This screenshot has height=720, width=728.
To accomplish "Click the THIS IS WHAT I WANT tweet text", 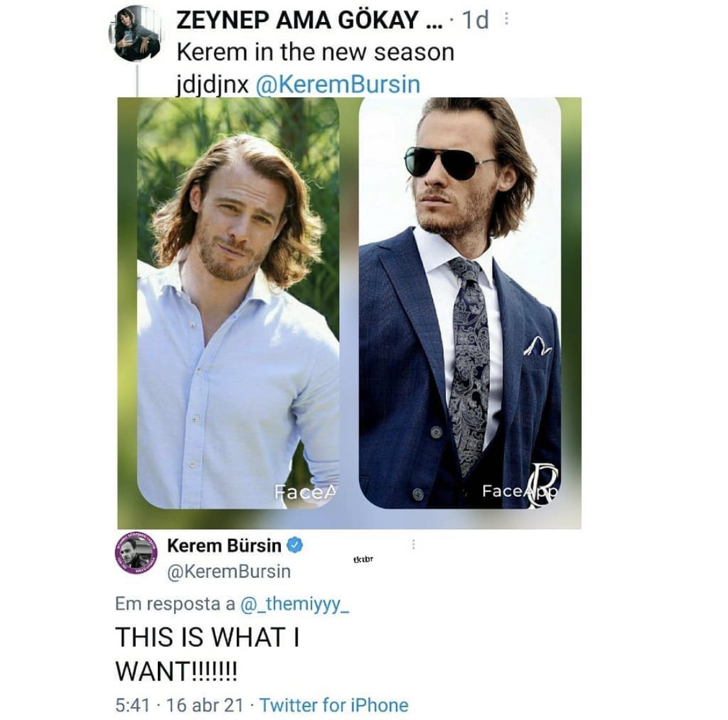I will coord(207,654).
